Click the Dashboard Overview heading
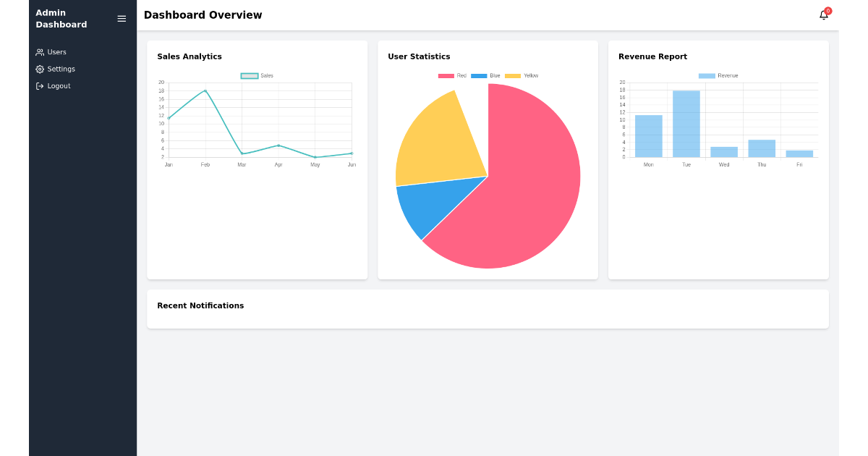868x456 pixels. coord(203,14)
